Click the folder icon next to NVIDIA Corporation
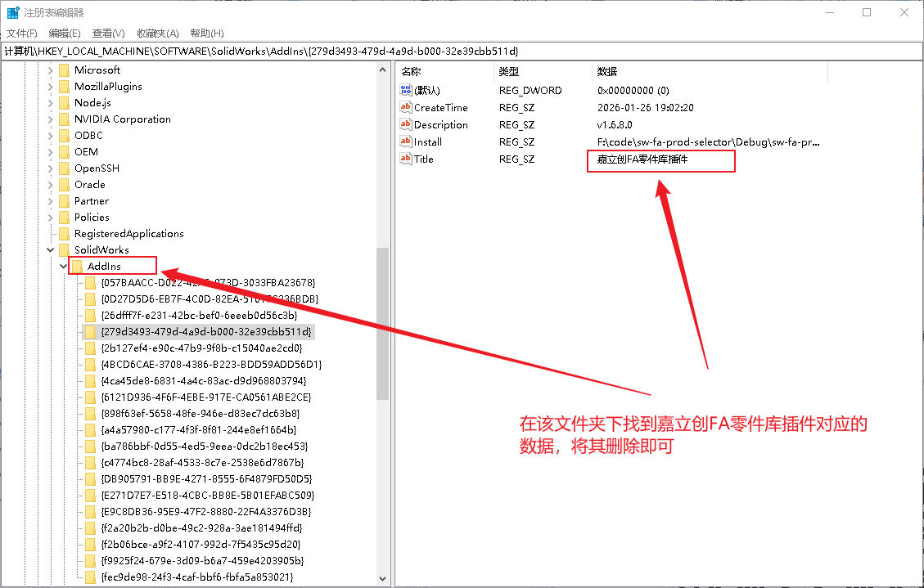This screenshot has width=924, height=588. click(x=64, y=119)
